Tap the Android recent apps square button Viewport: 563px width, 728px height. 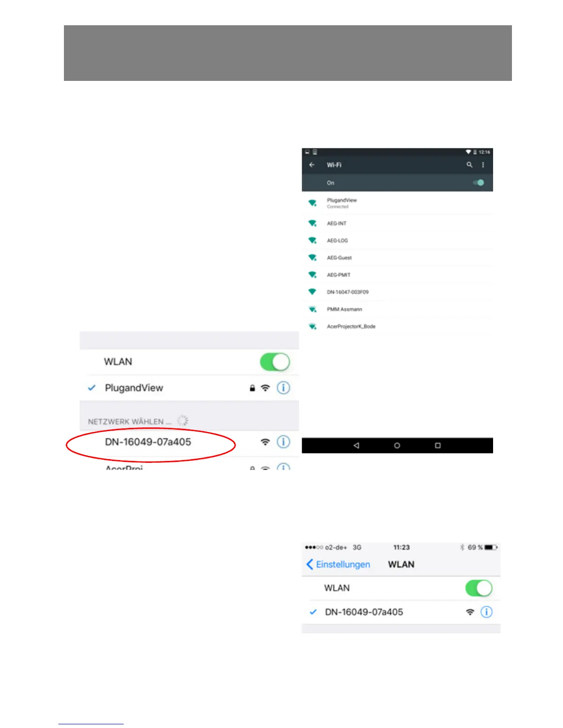[438, 445]
